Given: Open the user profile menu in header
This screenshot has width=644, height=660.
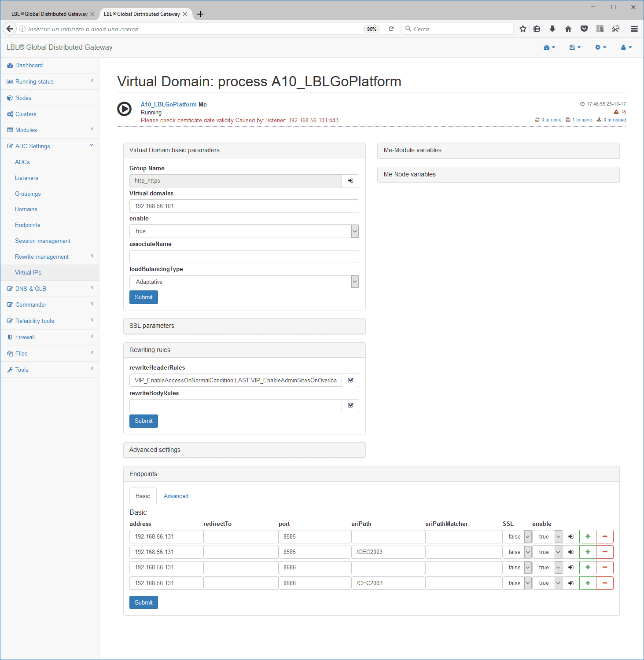Looking at the screenshot, I should pyautogui.click(x=626, y=48).
